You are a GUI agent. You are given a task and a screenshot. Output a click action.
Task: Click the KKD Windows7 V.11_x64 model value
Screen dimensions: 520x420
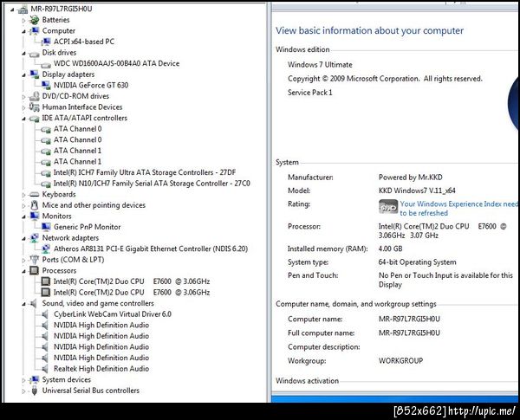pyautogui.click(x=417, y=191)
